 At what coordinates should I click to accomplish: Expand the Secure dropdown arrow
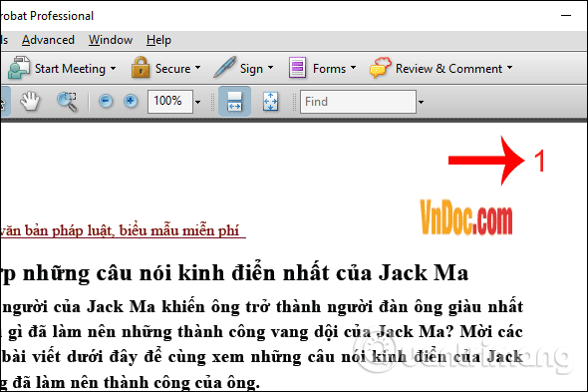[x=197, y=68]
